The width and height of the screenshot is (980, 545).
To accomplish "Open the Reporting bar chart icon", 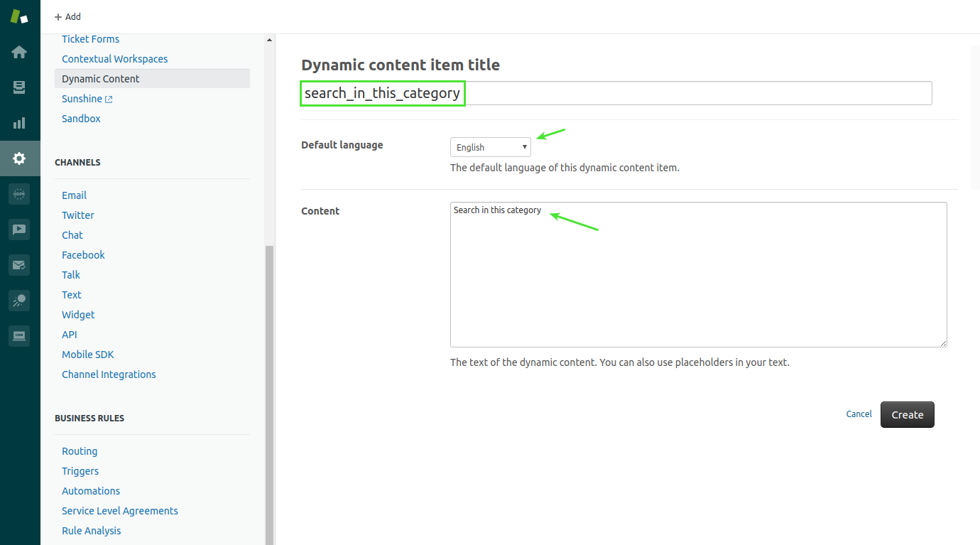I will [19, 123].
